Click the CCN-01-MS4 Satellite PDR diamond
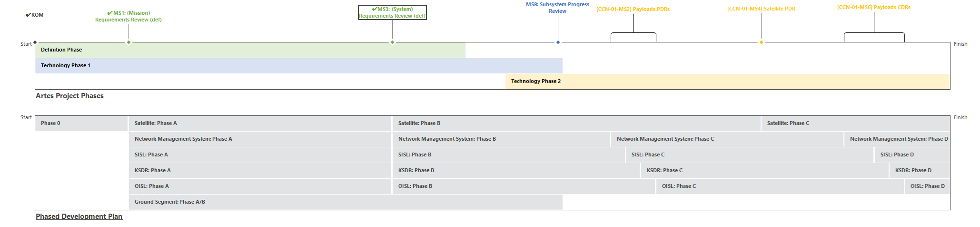 pyautogui.click(x=761, y=42)
